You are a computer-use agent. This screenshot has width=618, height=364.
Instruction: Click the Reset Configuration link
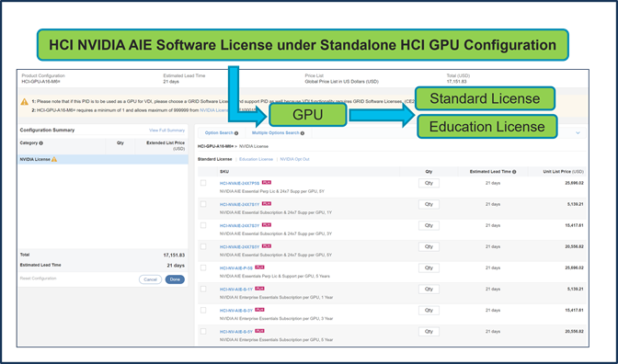39,279
